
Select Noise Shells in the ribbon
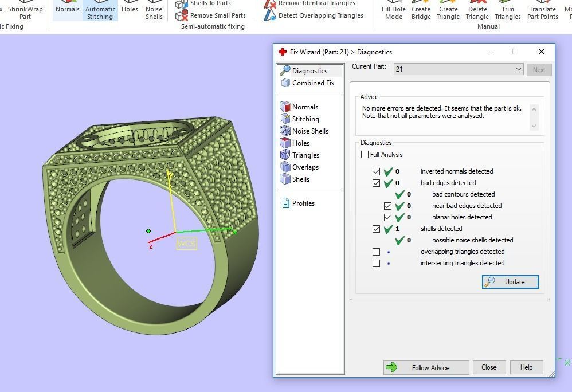(154, 11)
